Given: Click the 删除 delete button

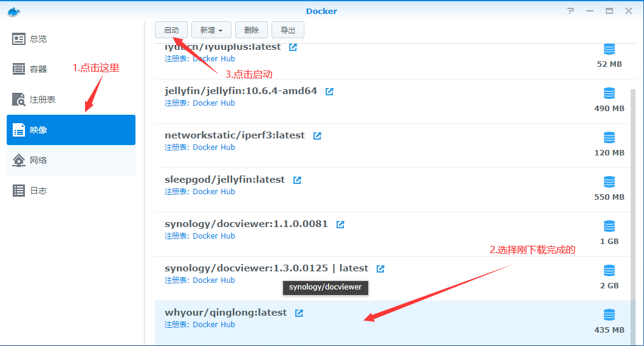Looking at the screenshot, I should [x=252, y=30].
